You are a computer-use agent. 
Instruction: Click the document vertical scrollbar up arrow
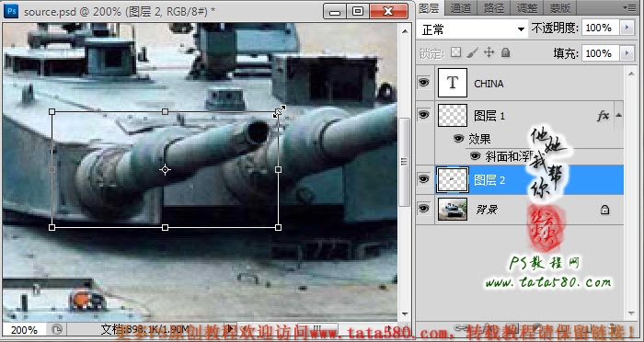click(405, 31)
